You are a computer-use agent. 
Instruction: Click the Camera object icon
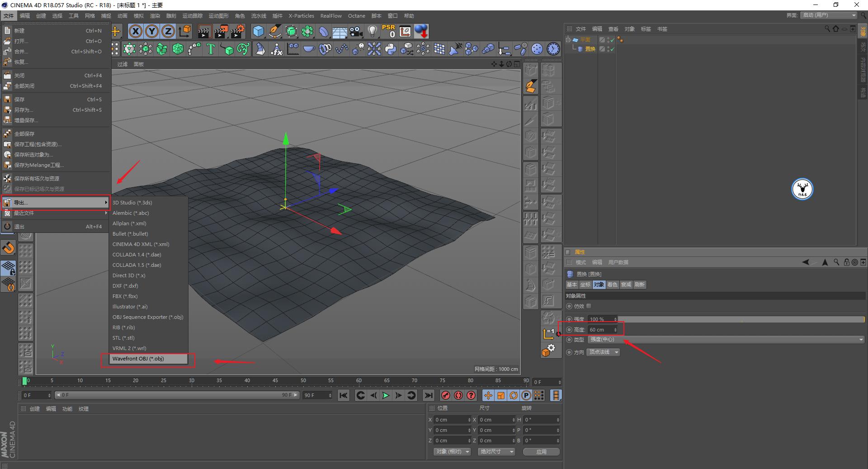tap(356, 31)
